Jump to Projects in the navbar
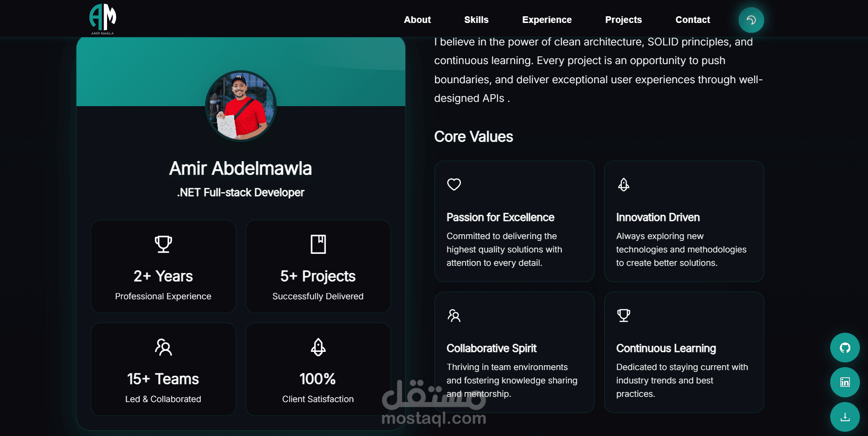 tap(623, 20)
